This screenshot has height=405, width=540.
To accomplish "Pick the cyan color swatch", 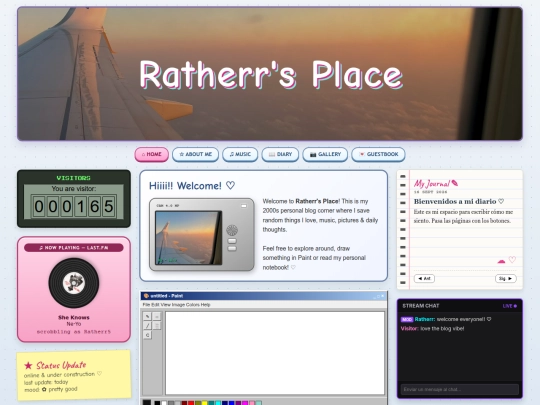I will pyautogui.click(x=218, y=403).
